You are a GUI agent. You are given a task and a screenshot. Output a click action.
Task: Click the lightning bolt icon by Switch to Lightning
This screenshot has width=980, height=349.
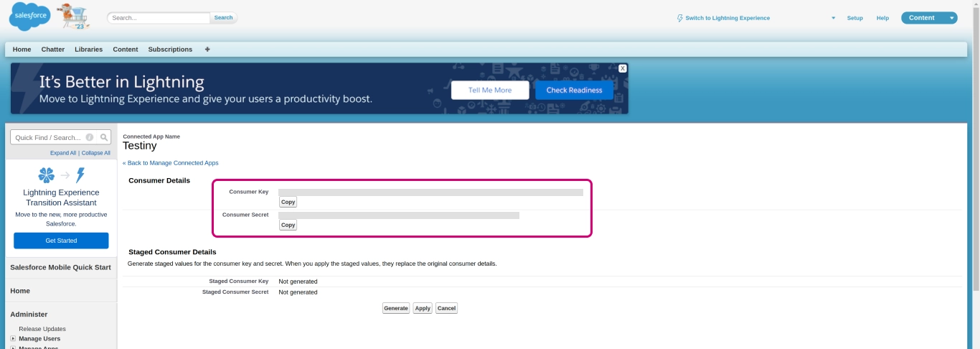click(680, 18)
